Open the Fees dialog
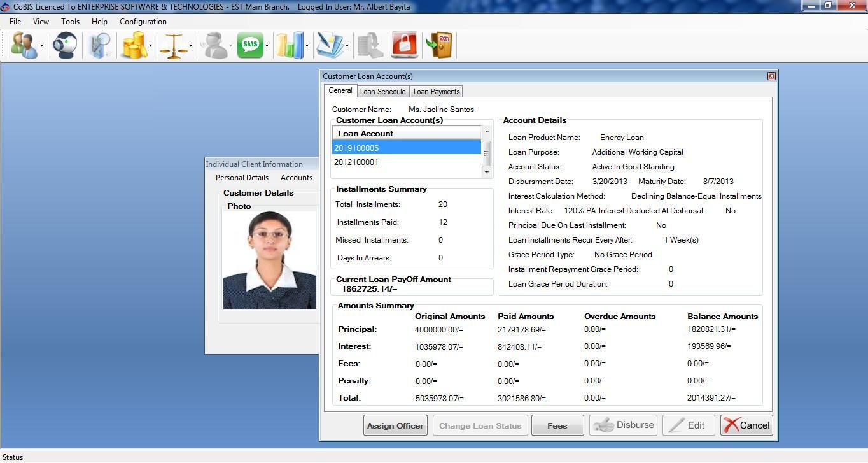The image size is (868, 463). tap(557, 425)
